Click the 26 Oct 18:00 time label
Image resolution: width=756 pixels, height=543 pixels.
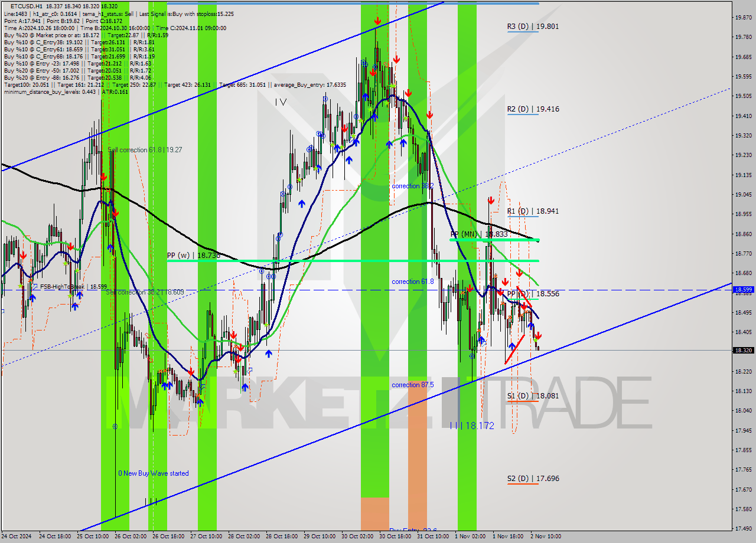pyautogui.click(x=168, y=537)
